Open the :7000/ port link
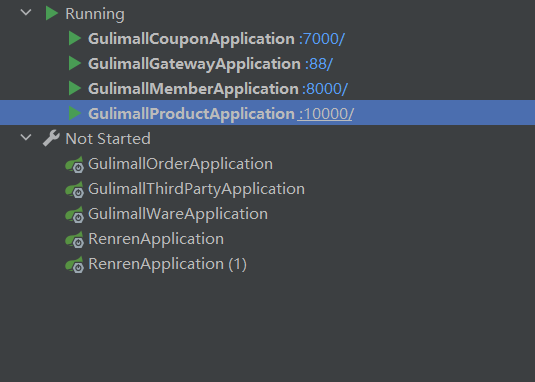The image size is (535, 382). 322,39
